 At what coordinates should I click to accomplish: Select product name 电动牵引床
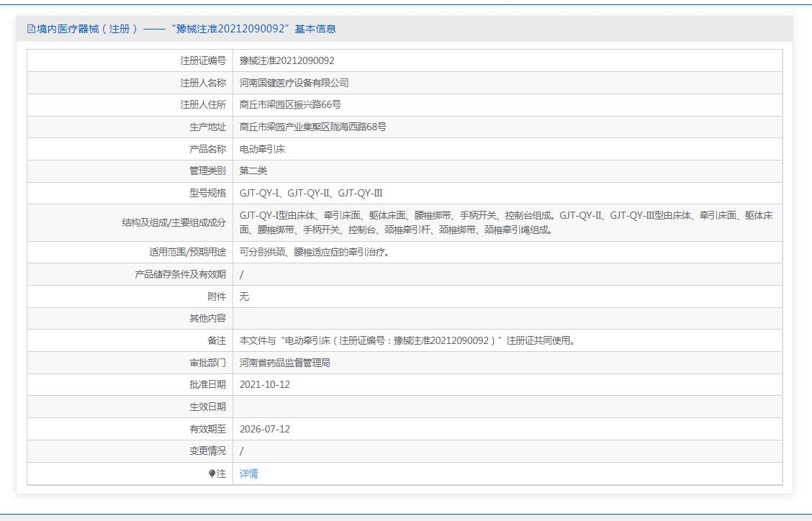pos(262,149)
